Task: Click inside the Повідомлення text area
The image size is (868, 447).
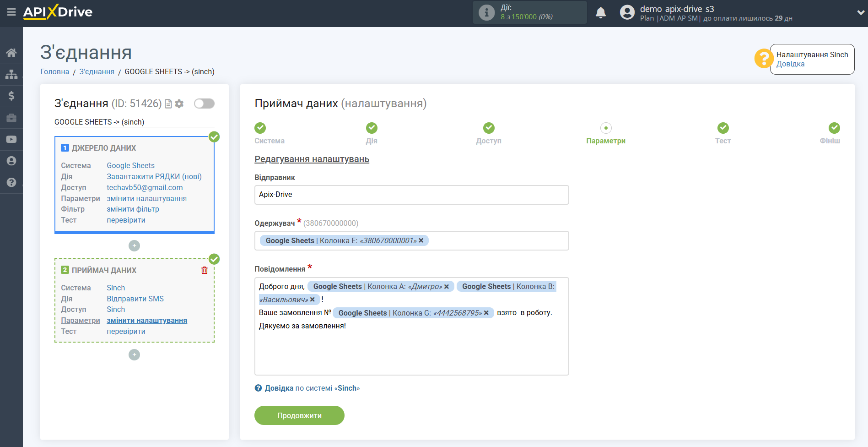Action: coord(411,326)
